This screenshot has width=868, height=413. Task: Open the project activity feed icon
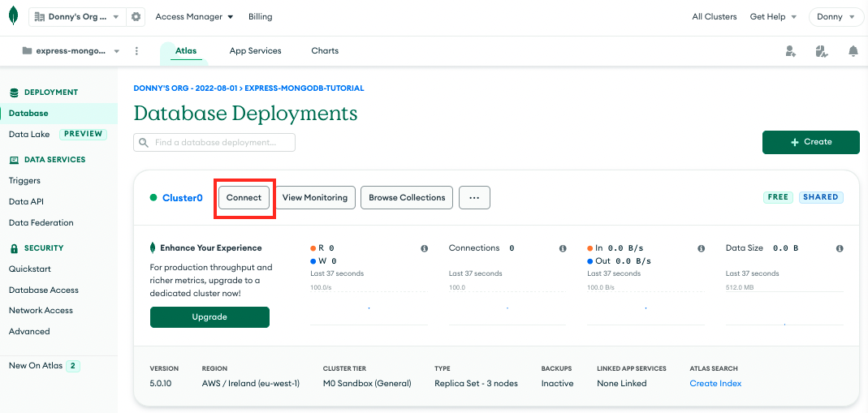(x=822, y=51)
